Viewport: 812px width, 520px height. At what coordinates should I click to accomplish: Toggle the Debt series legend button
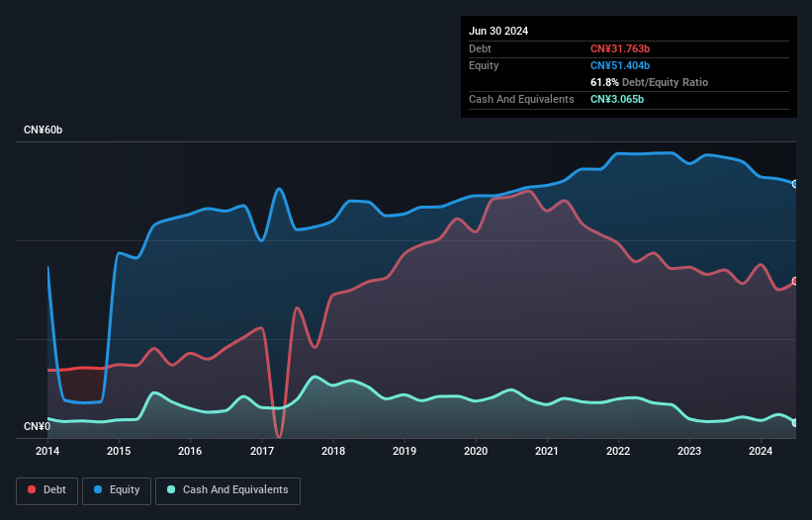(x=47, y=490)
